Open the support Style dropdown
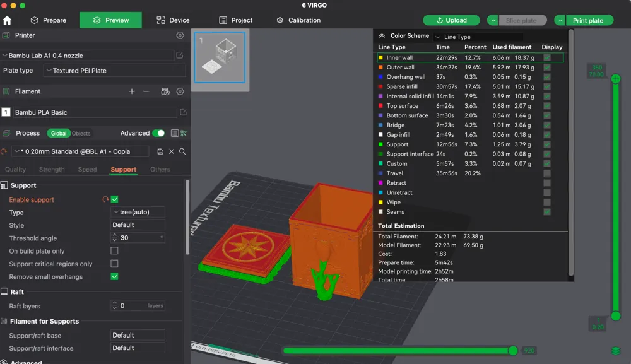Screen dimensions: 631x364 (138, 225)
